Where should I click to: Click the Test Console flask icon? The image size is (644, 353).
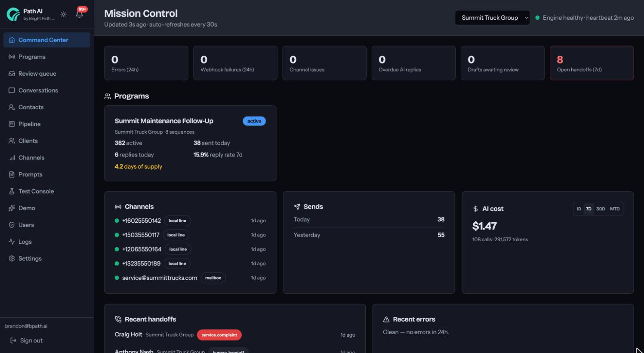[x=12, y=191]
